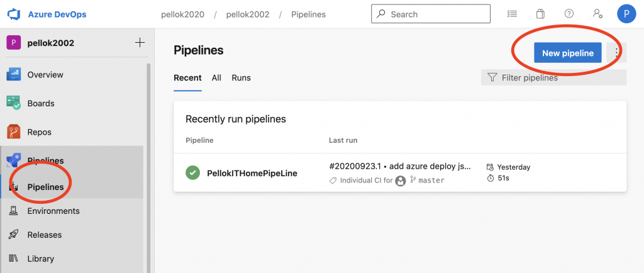Click the Filter pipelines field
Image resolution: width=644 pixels, height=273 pixels.
click(x=553, y=78)
